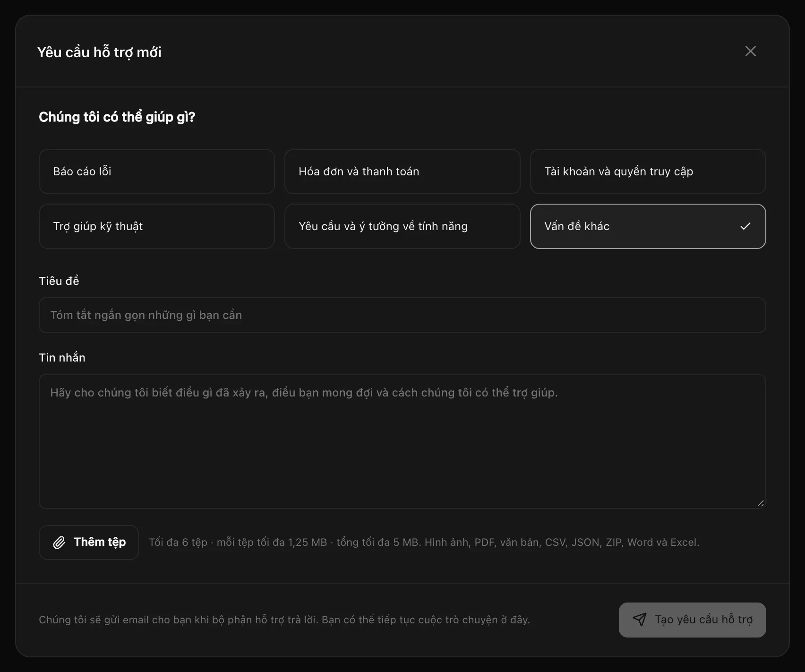The width and height of the screenshot is (805, 672).
Task: Click the 'Chúng tôi có thể giúp gì?' heading
Action: pyautogui.click(x=117, y=117)
